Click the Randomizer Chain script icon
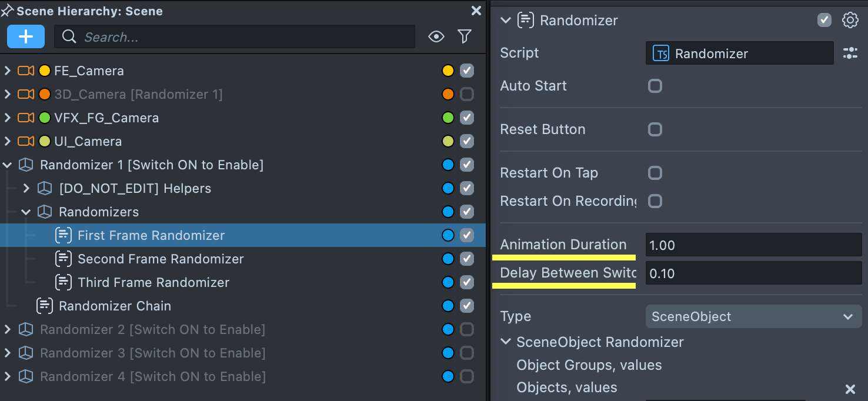Viewport: 868px width, 401px height. (x=45, y=306)
